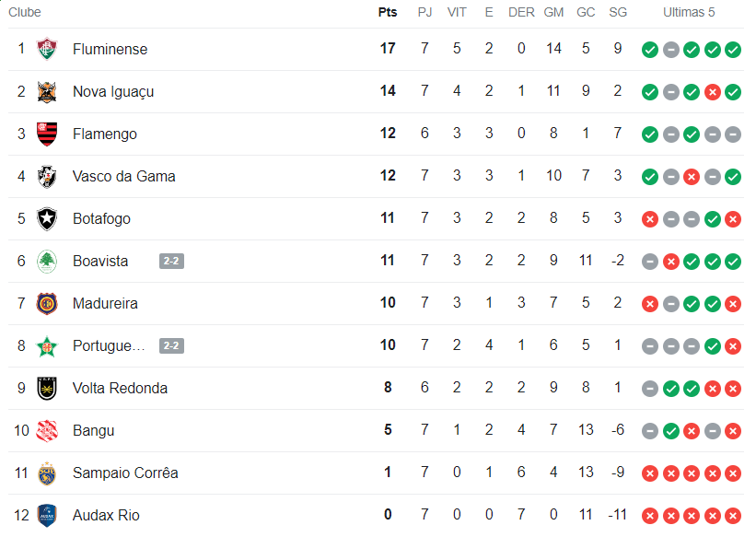This screenshot has height=537, width=756.
Task: Click the SG column header
Action: point(618,12)
